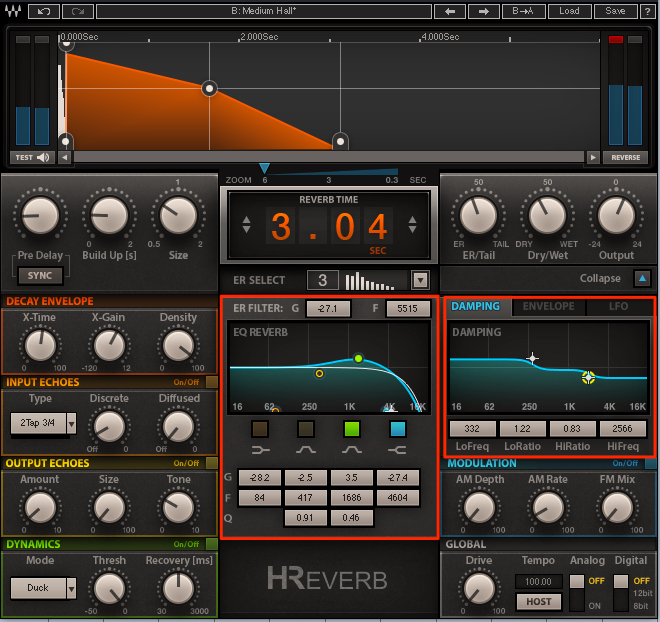Click the timeline scroll right arrow

pos(593,157)
